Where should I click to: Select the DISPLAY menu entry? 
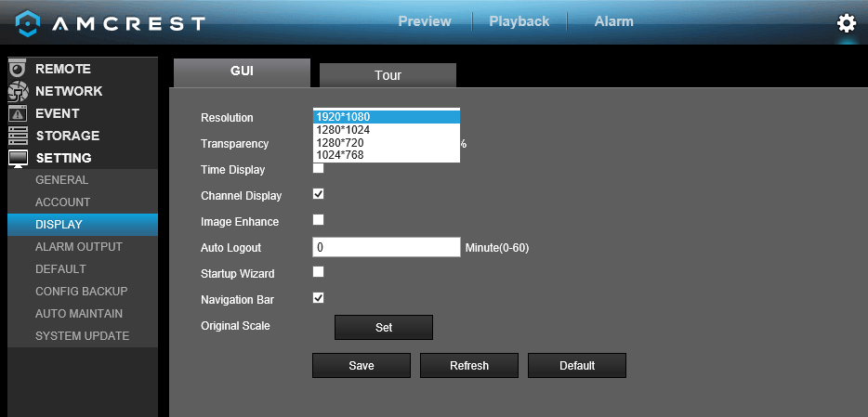click(83, 225)
